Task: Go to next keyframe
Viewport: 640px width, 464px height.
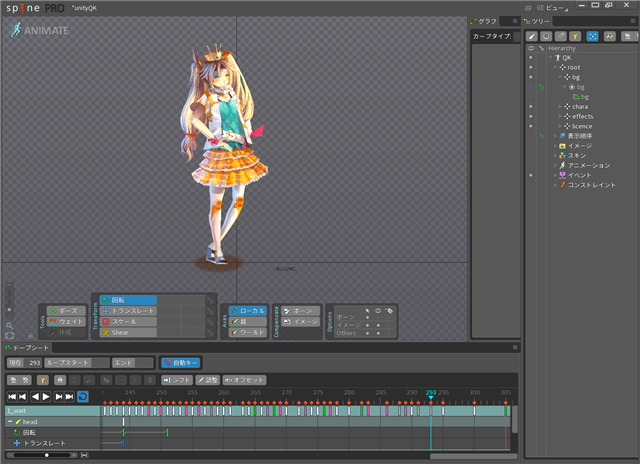Action: [59, 396]
